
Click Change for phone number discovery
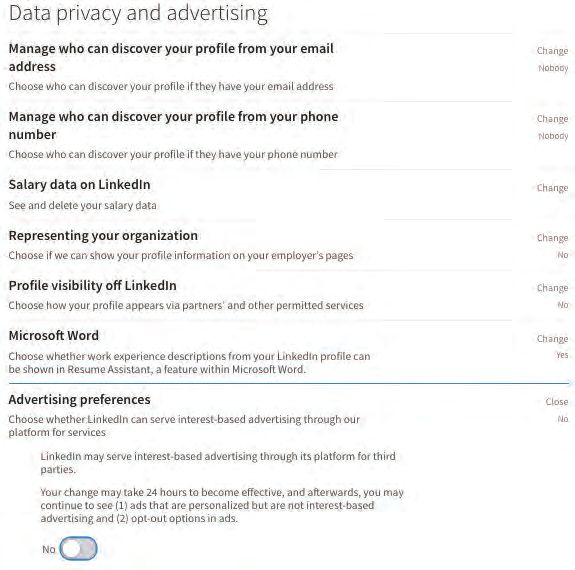coord(552,119)
